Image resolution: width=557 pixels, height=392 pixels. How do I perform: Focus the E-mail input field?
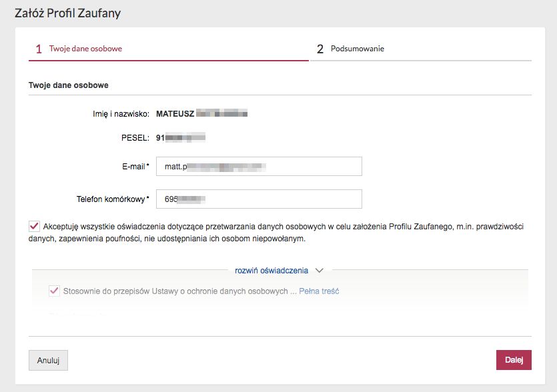(259, 166)
